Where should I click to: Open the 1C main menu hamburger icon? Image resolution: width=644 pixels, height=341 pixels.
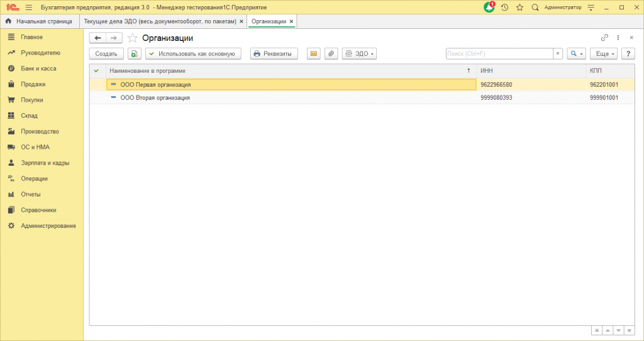pyautogui.click(x=29, y=8)
